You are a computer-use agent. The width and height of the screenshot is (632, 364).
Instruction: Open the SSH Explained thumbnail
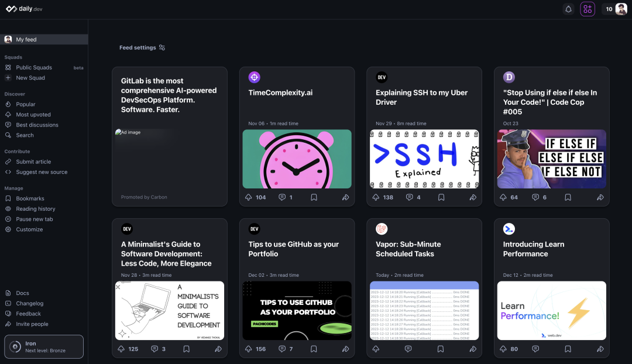(424, 159)
